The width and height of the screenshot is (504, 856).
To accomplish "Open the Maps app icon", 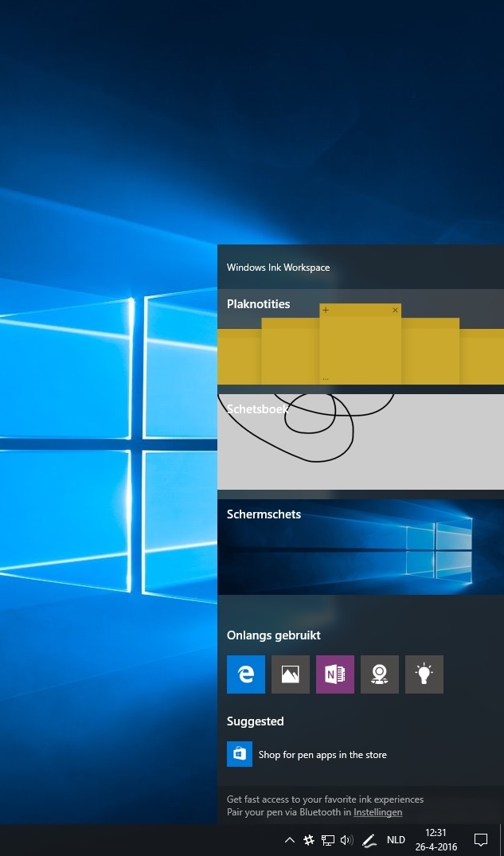I will [x=380, y=674].
